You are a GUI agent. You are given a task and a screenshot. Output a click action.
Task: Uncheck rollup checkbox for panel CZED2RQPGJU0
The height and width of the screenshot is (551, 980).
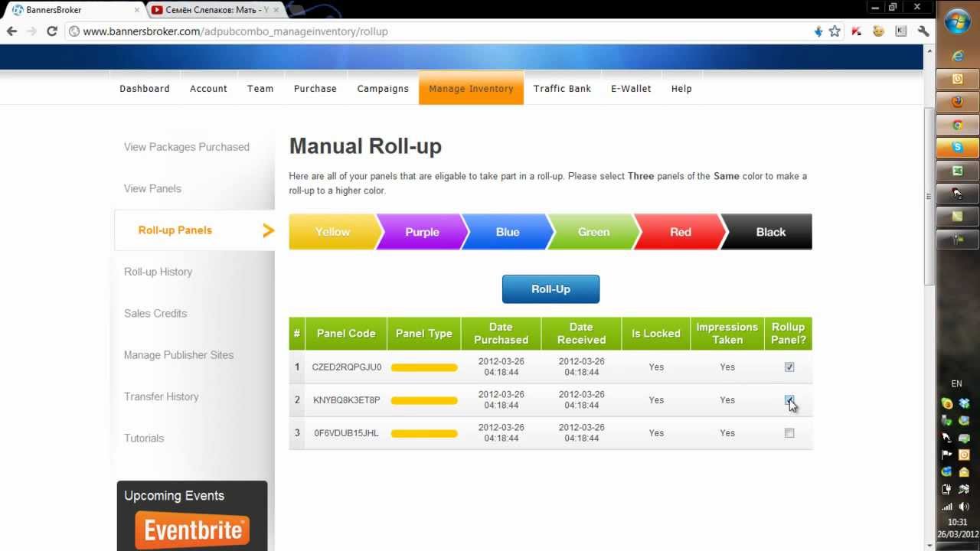pyautogui.click(x=789, y=367)
